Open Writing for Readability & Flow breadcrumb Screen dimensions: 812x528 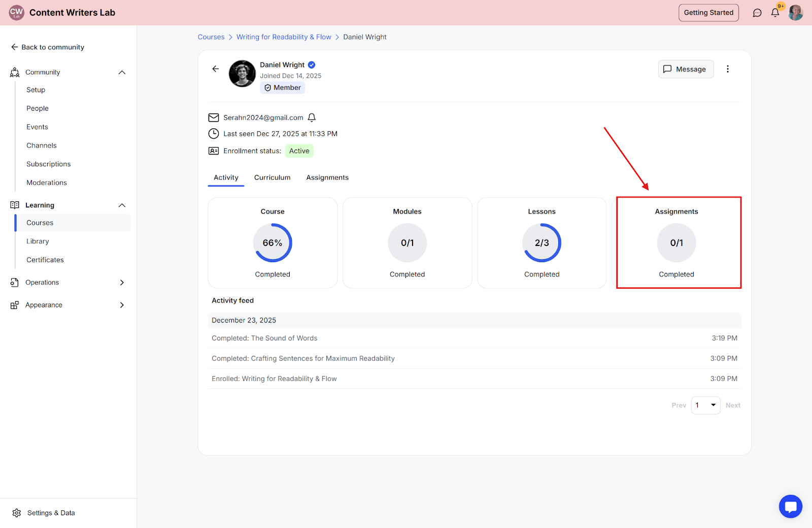click(284, 37)
